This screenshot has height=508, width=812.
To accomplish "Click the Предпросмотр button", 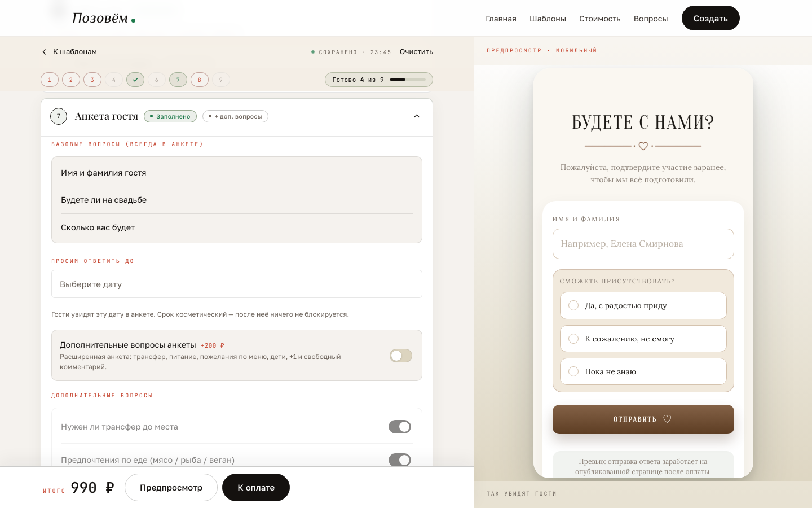I will (171, 487).
